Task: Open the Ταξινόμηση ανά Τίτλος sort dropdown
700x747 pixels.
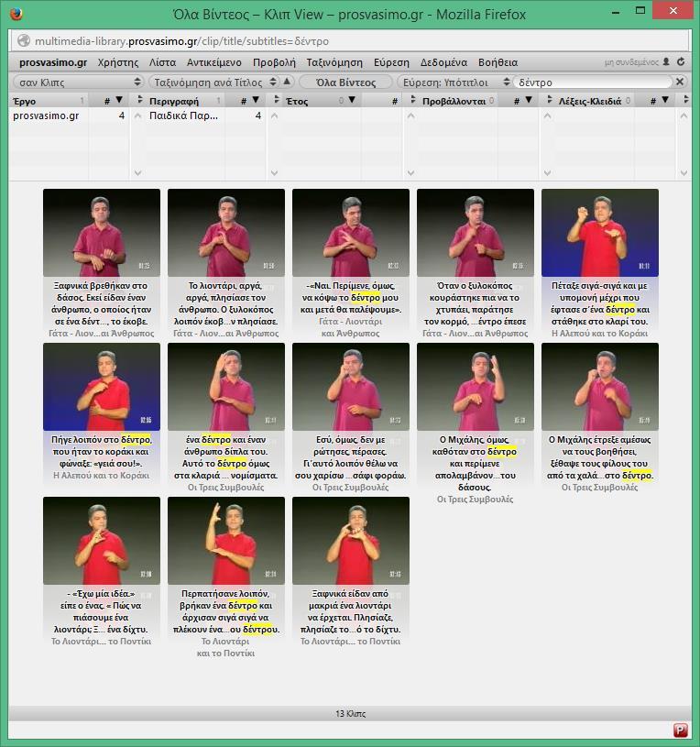Action: pos(213,82)
